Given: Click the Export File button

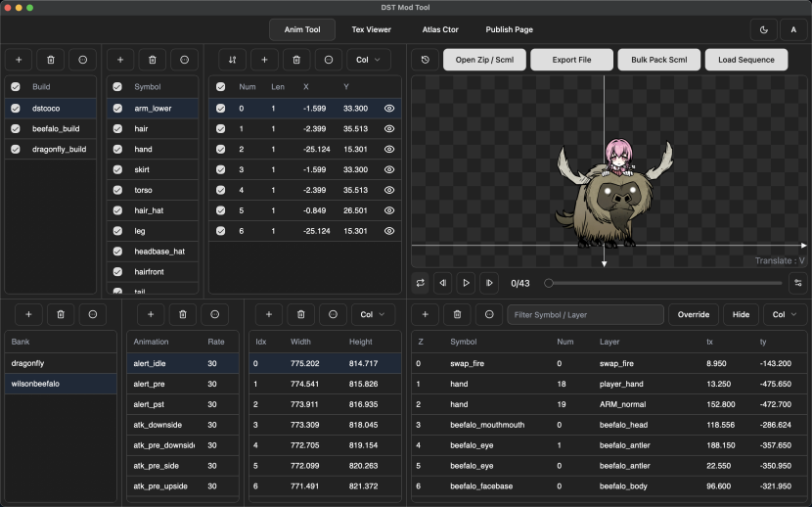Looking at the screenshot, I should point(571,60).
